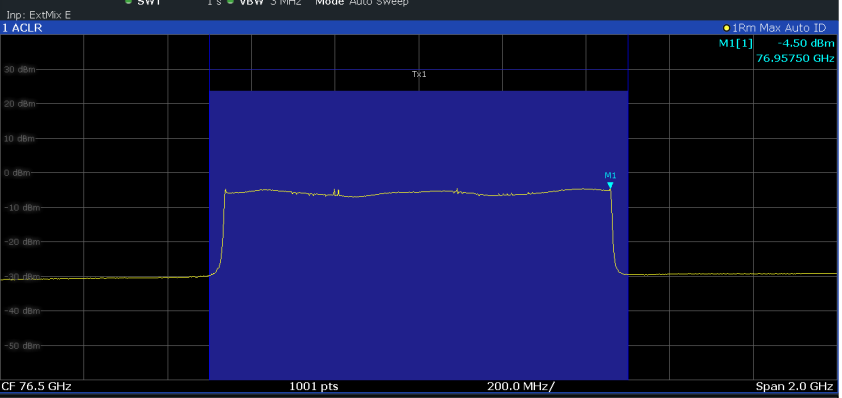Click the green dot beside VBW
The height and width of the screenshot is (398, 842).
tap(230, 2)
